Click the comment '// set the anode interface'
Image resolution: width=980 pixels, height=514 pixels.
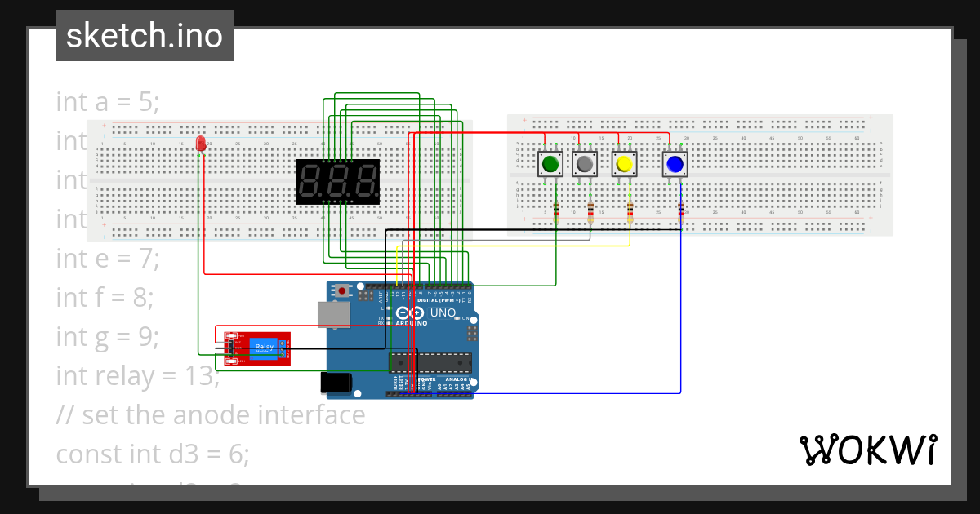tap(210, 414)
